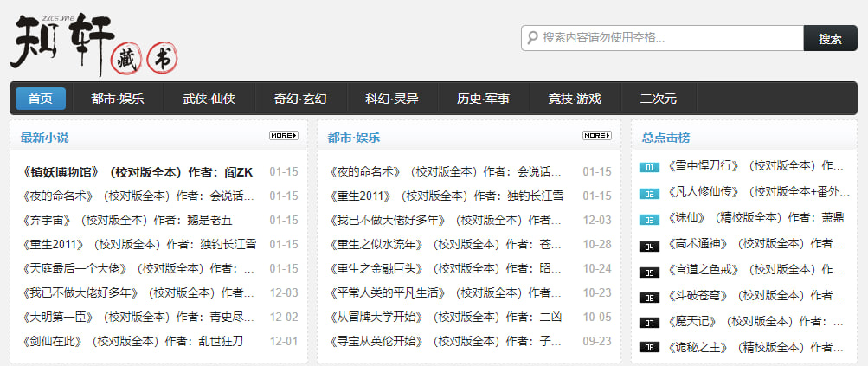Click the 搜索 button
The image size is (868, 366).
tap(831, 38)
